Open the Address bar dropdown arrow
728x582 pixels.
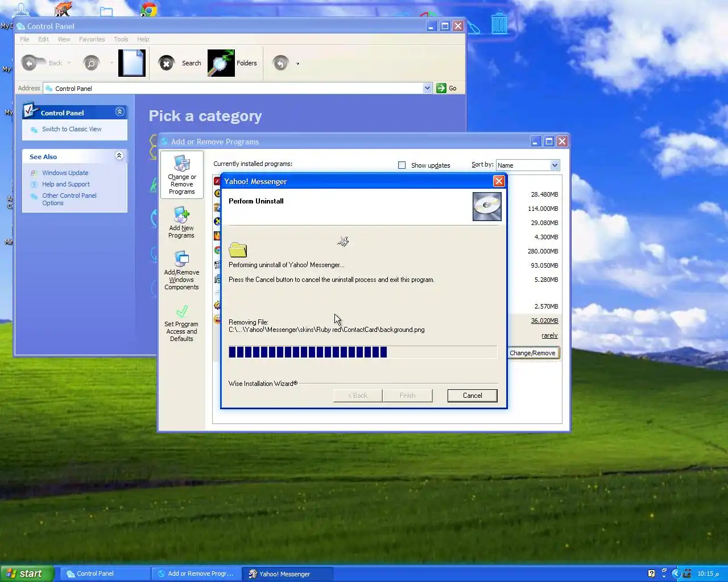pyautogui.click(x=427, y=88)
